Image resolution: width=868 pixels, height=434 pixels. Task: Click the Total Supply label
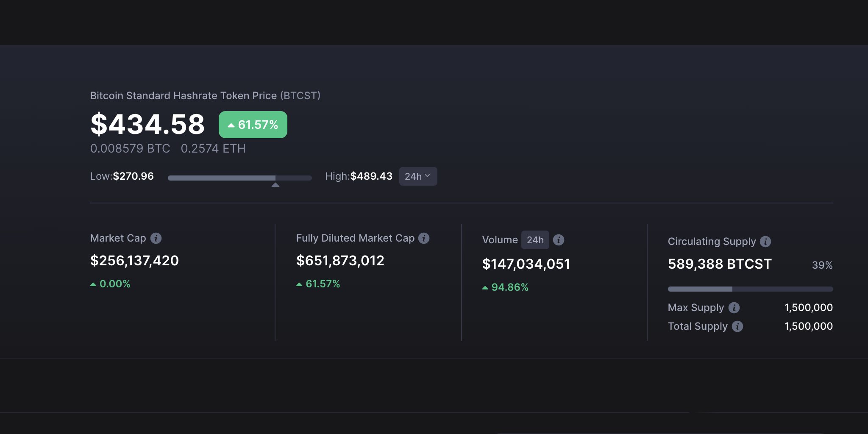(x=698, y=326)
